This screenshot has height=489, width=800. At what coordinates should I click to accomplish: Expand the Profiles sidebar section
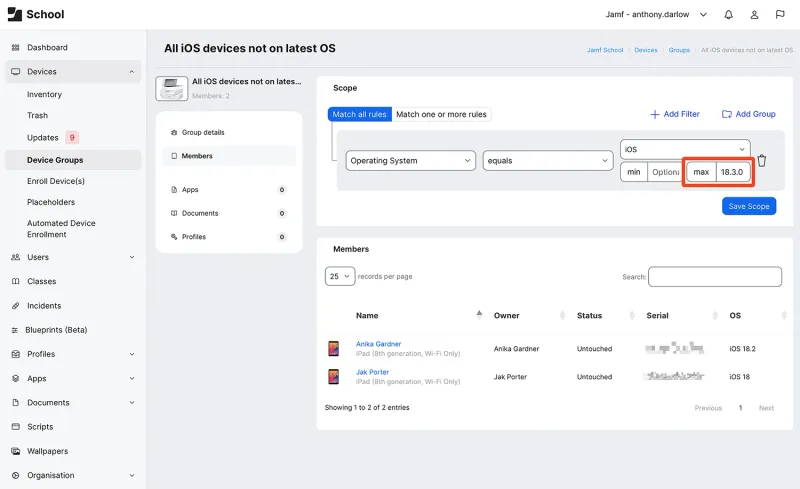tap(132, 354)
